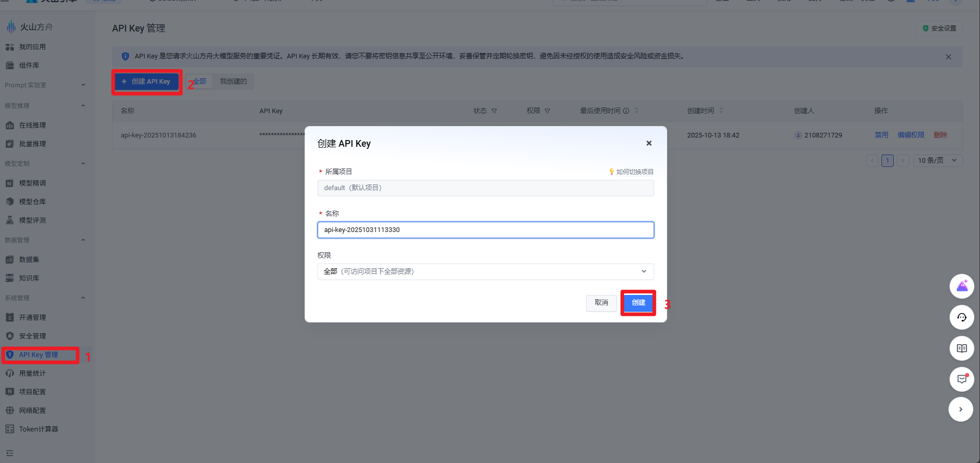Screen dimensions: 980x463
Task: Open customer service headset floating icon
Action: click(961, 317)
